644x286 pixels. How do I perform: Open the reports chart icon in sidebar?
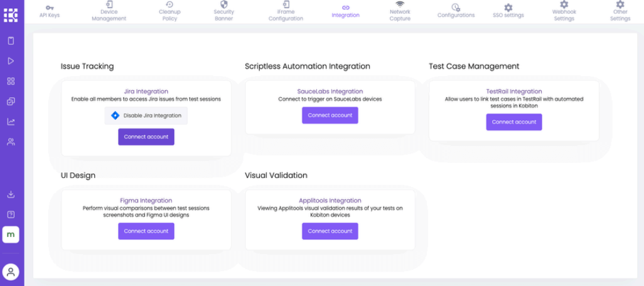pyautogui.click(x=11, y=122)
